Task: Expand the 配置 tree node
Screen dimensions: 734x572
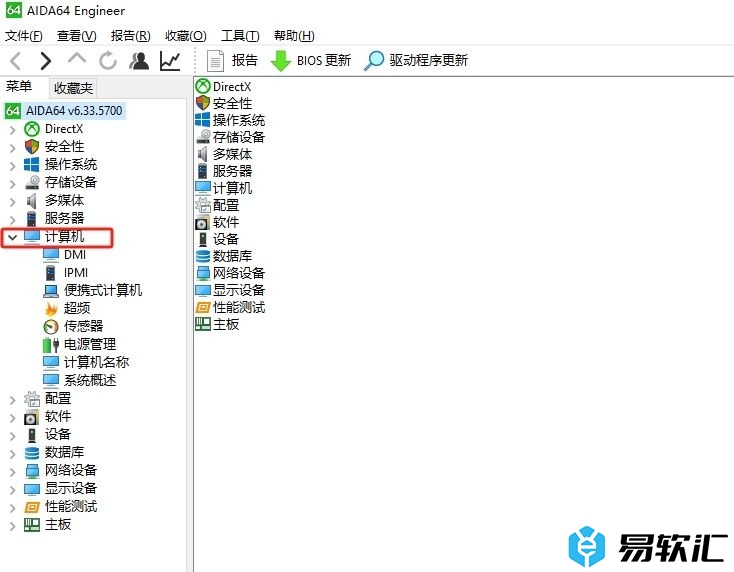Action: click(13, 399)
